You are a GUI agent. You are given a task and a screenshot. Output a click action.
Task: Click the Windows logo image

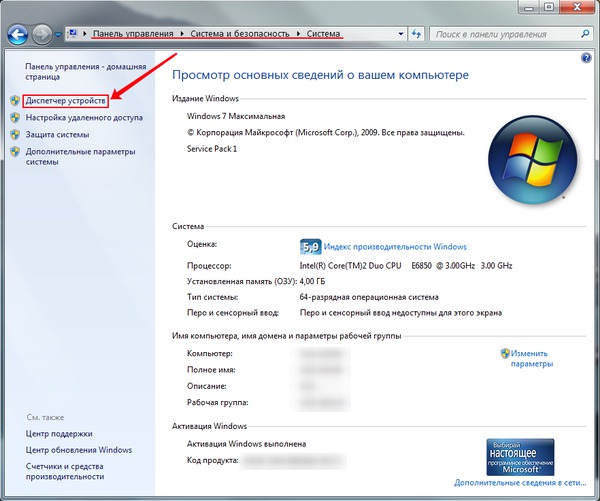(533, 160)
